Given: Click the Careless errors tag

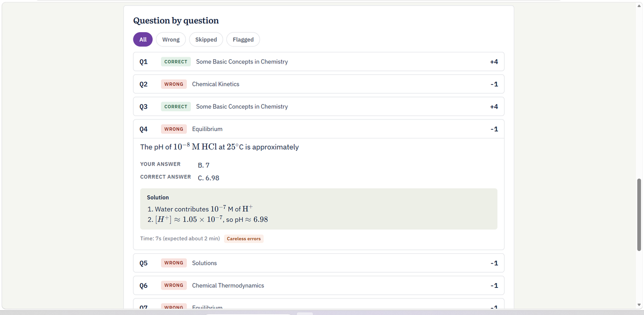Looking at the screenshot, I should point(244,239).
